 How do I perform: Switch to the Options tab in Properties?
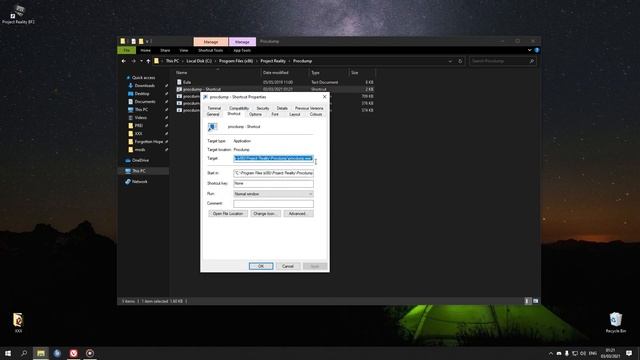click(256, 115)
